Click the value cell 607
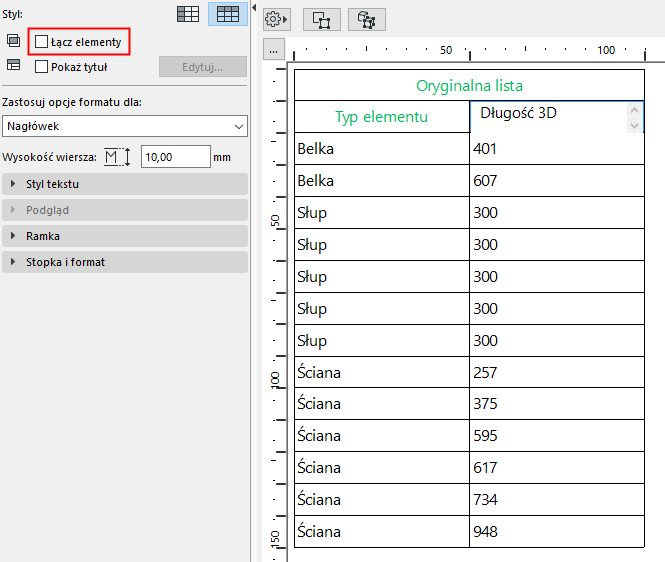This screenshot has height=562, width=665. click(557, 181)
